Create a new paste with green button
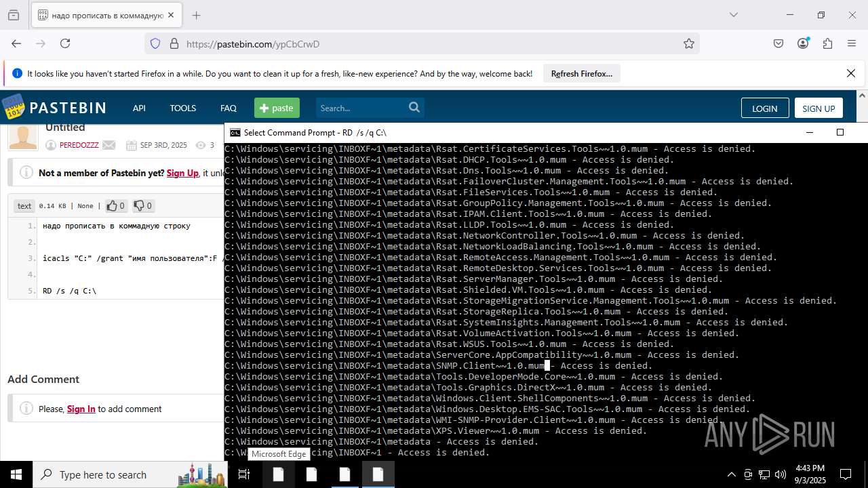 tap(277, 108)
